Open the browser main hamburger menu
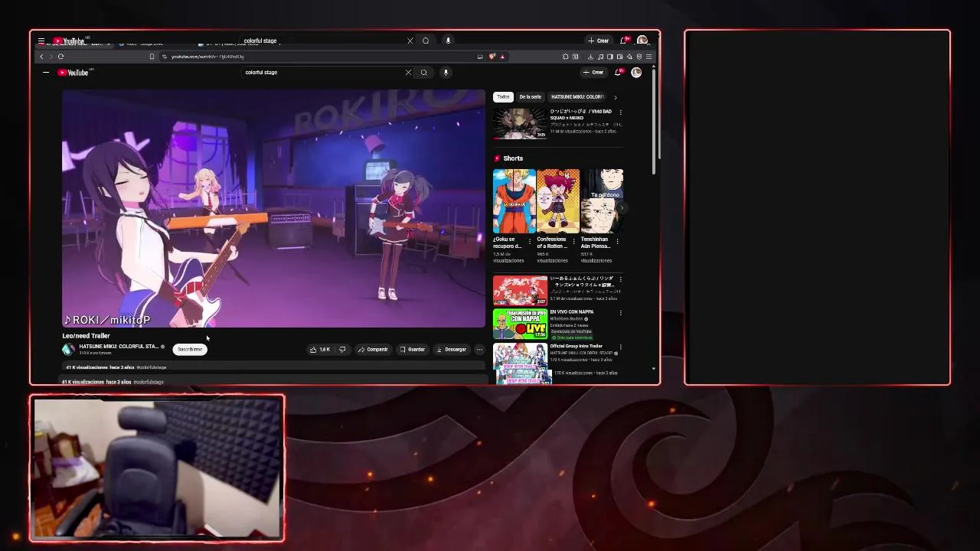The height and width of the screenshot is (551, 980). click(x=649, y=57)
